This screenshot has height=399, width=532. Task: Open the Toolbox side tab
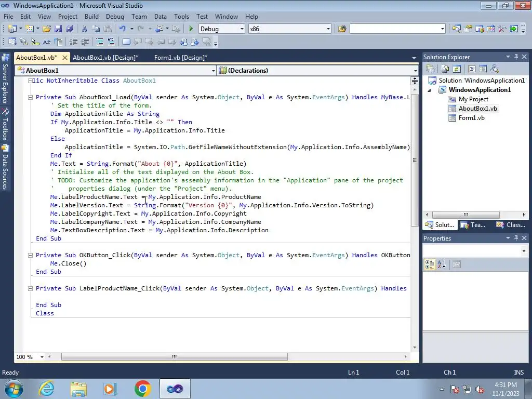pos(5,125)
